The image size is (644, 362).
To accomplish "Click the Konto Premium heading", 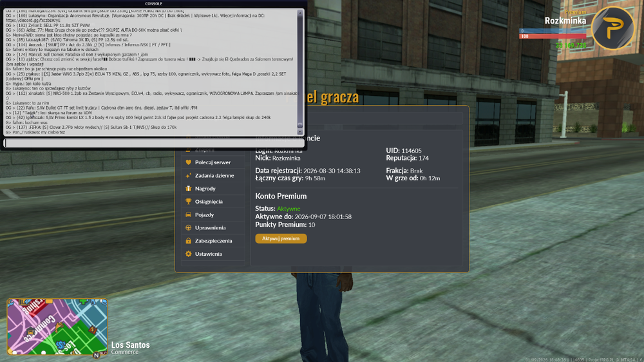I will click(281, 196).
